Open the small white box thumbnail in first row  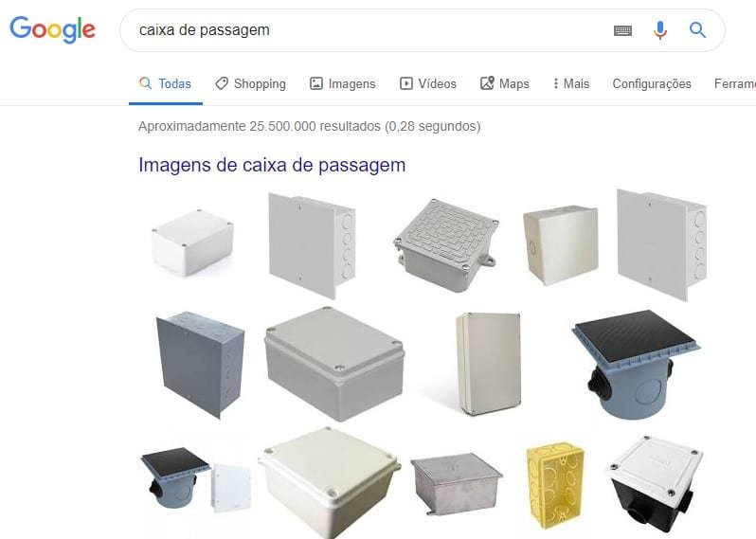coord(193,243)
